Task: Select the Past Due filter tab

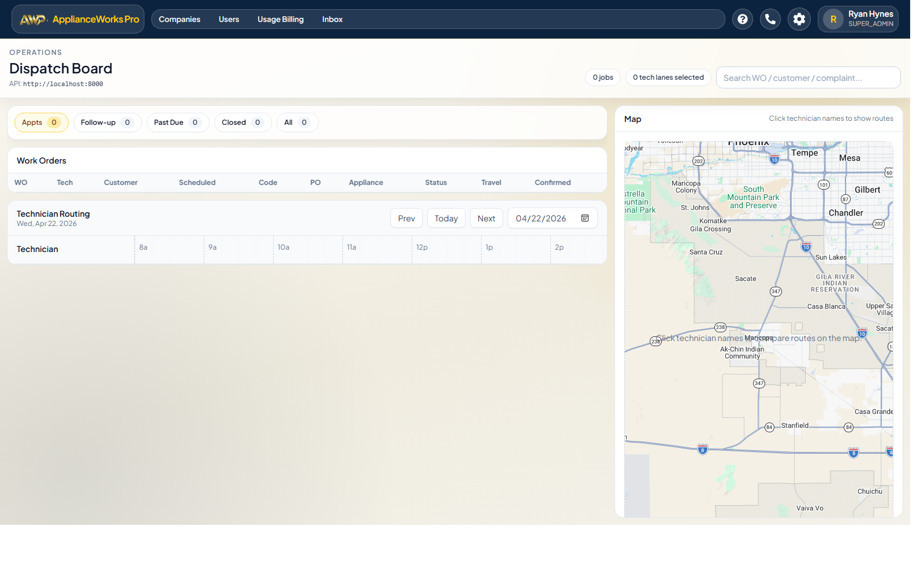Action: click(x=178, y=123)
